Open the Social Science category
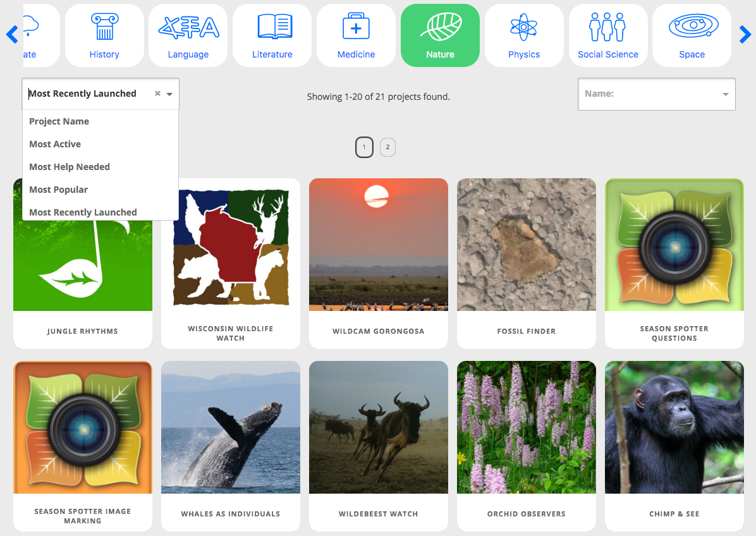 [x=608, y=35]
